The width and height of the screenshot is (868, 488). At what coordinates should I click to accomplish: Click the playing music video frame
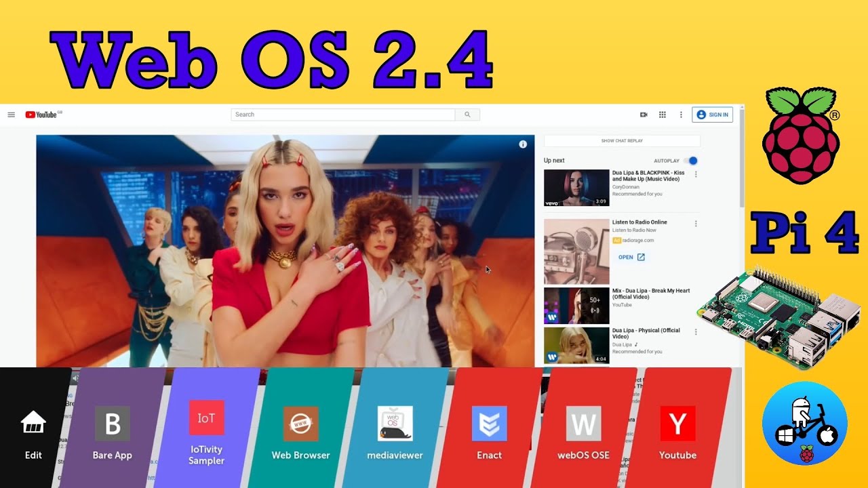click(285, 251)
